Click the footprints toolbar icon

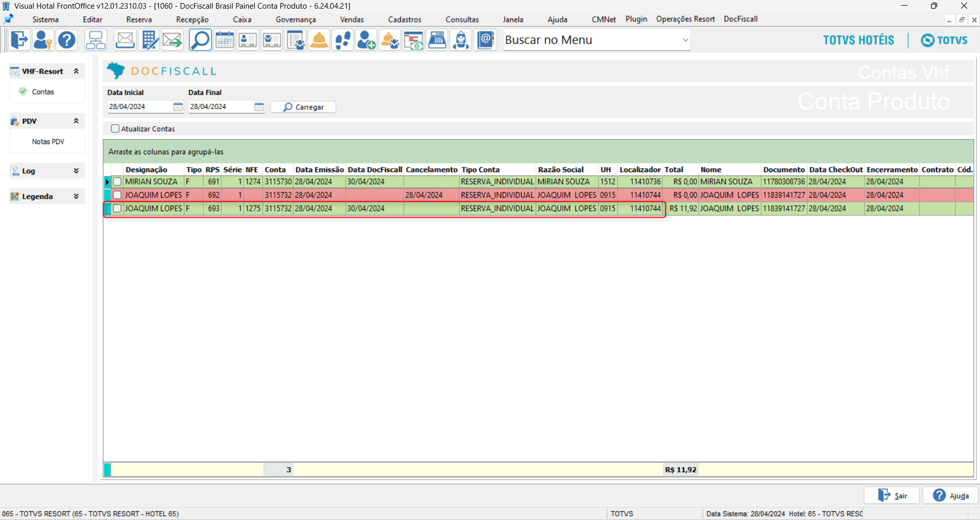(343, 40)
